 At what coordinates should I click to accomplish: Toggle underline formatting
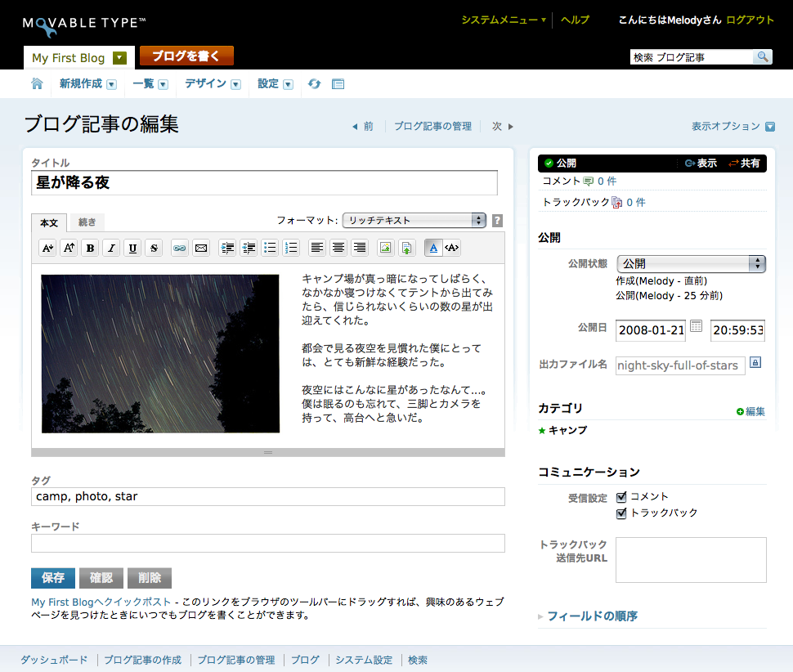point(132,248)
